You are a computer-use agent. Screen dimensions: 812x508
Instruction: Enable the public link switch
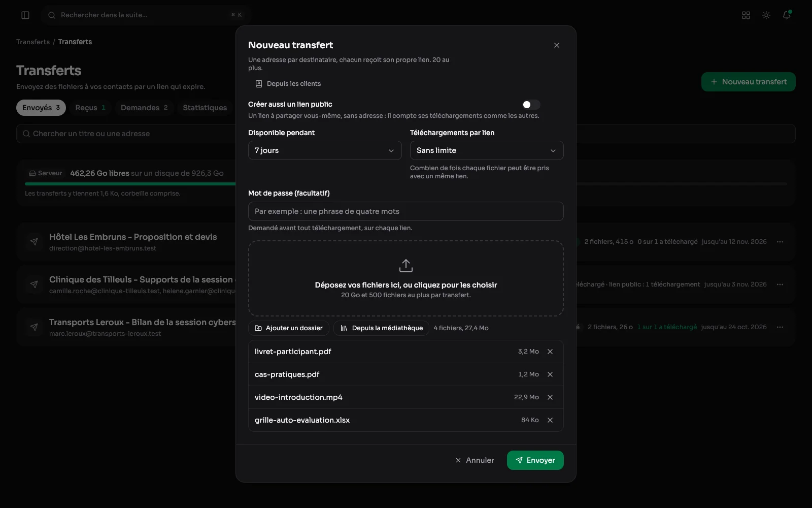pyautogui.click(x=531, y=105)
